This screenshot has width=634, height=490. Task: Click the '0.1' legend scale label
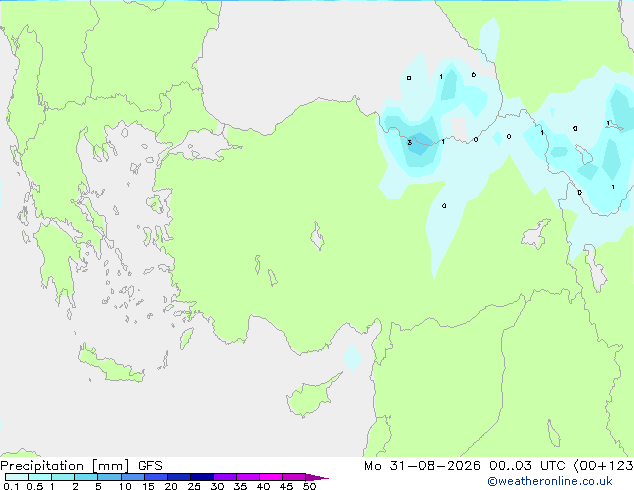11,486
